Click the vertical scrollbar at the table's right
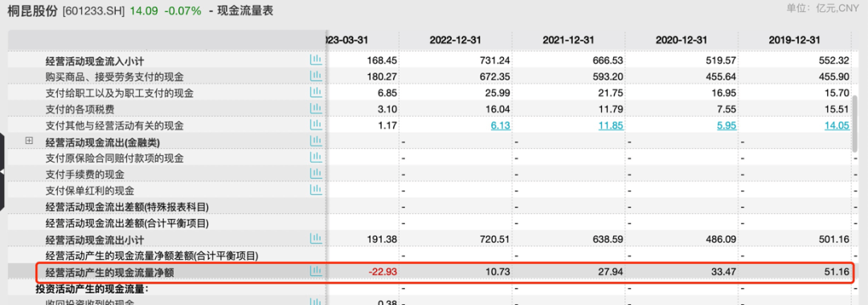 [x=855, y=122]
